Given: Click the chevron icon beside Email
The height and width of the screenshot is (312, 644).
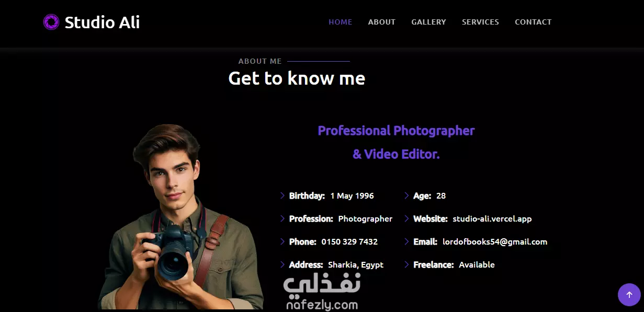Looking at the screenshot, I should (406, 241).
